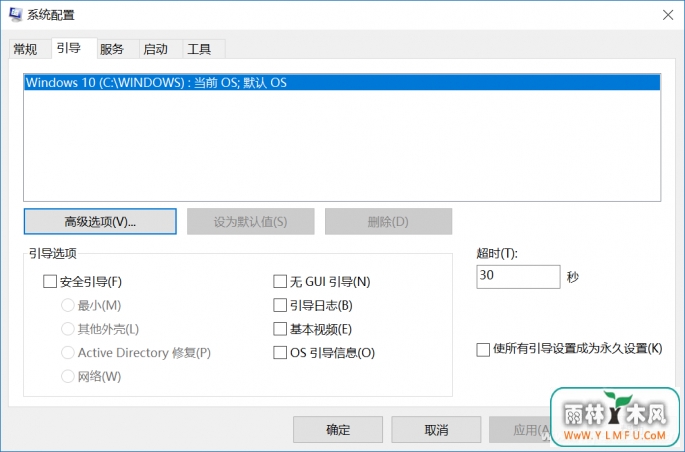Image resolution: width=685 pixels, height=452 pixels.
Task: Click the 删除(D) button
Action: (388, 221)
